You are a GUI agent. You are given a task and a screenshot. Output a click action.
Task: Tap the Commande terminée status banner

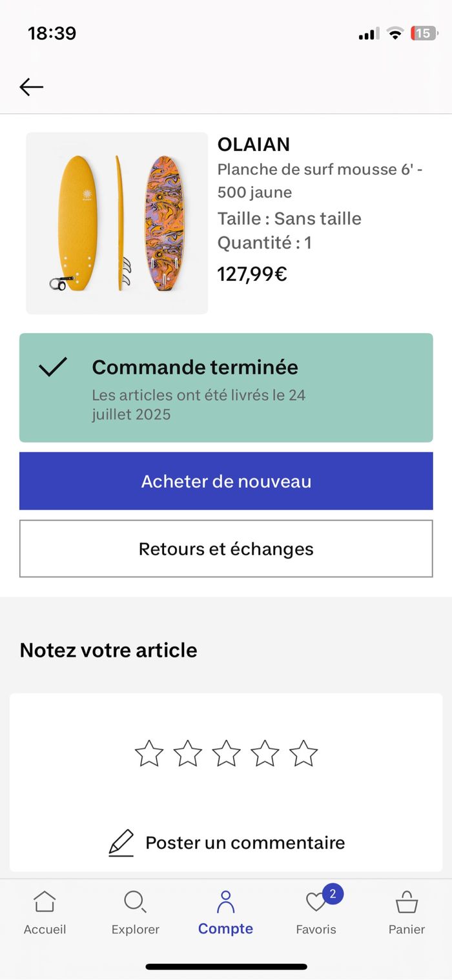[x=226, y=387]
